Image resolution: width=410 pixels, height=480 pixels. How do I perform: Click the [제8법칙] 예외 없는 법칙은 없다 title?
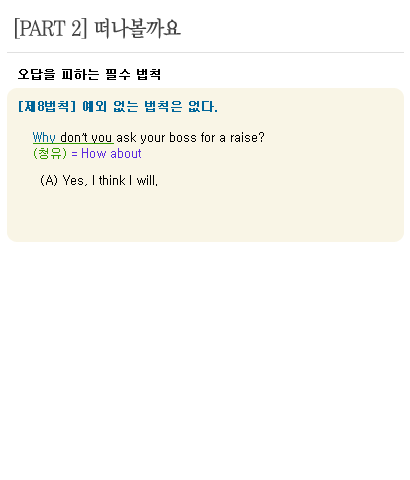click(x=118, y=107)
